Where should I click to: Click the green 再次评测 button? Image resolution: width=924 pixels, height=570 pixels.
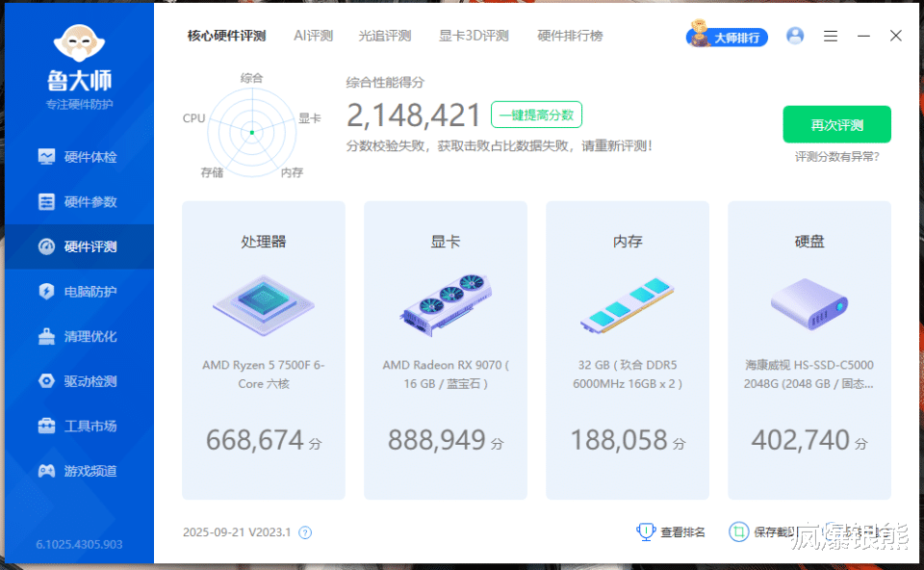point(836,124)
